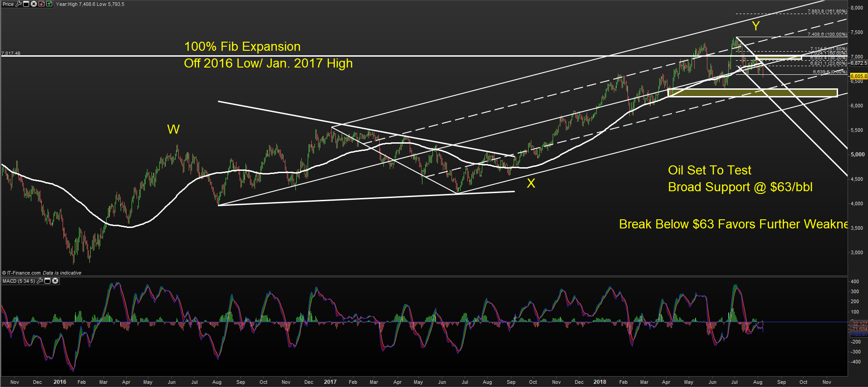868x387 pixels.
Task: Open MACD indicator settings wrench
Action: pos(40,281)
